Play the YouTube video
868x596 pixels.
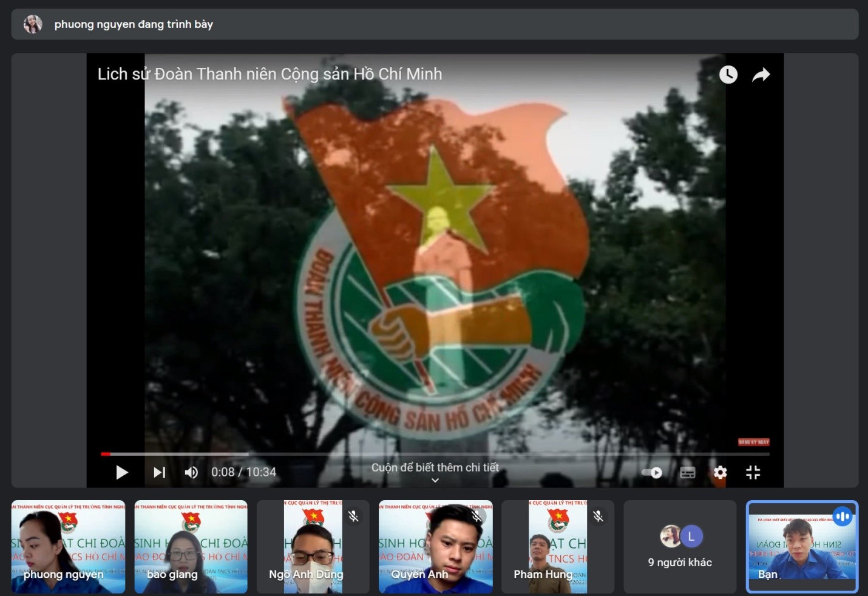122,472
